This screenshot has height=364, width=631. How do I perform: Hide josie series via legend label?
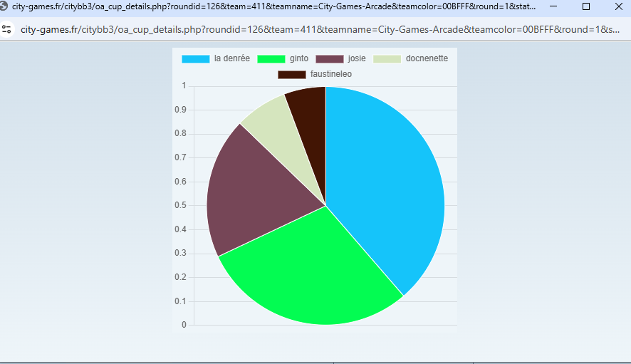tap(357, 58)
